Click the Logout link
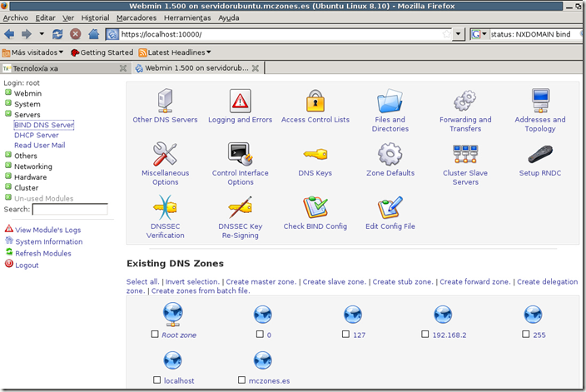 click(x=27, y=265)
